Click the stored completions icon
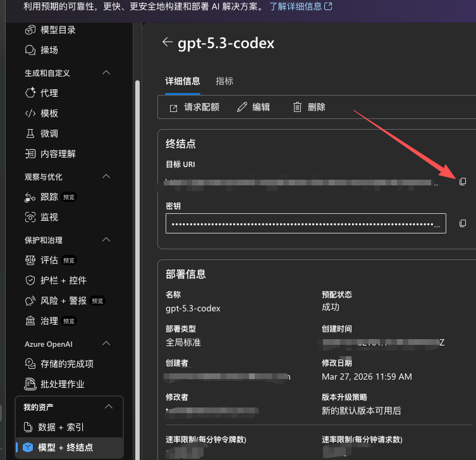 click(30, 364)
